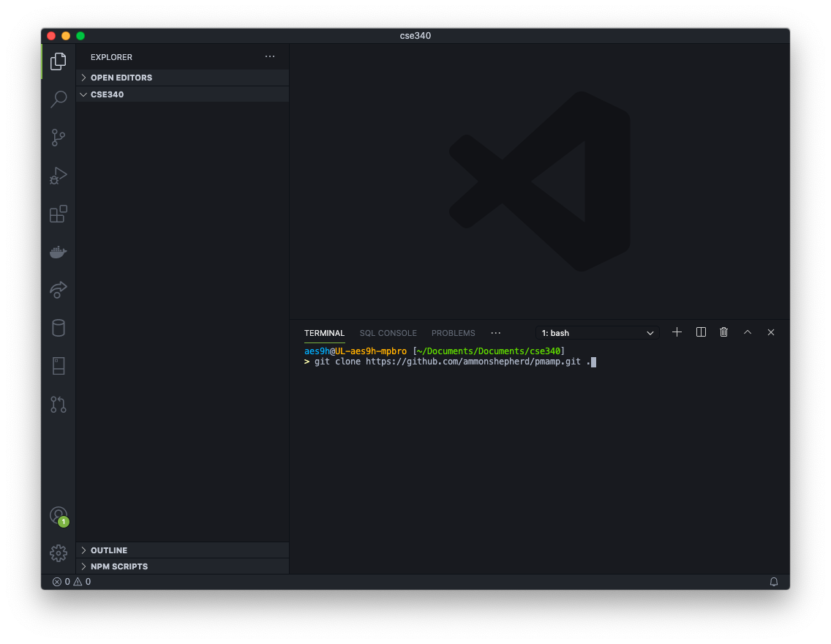The image size is (831, 644).
Task: Open the Search view icon
Action: 59,99
